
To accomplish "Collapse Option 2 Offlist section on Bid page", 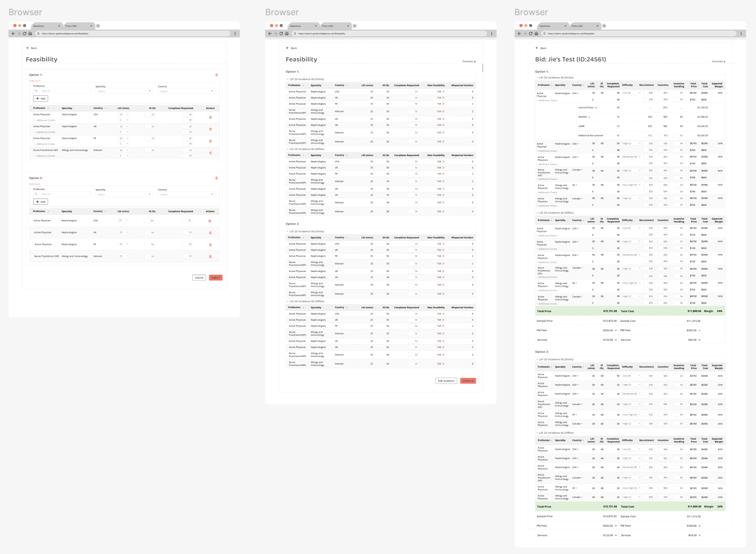I will pyautogui.click(x=537, y=433).
